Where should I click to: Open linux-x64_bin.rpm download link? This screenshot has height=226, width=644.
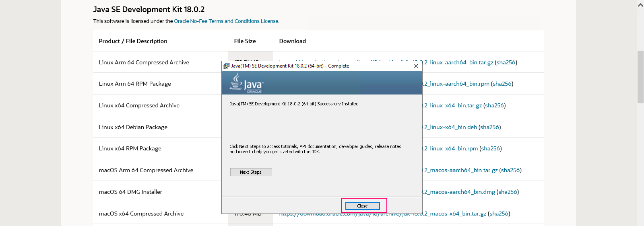[x=450, y=148]
